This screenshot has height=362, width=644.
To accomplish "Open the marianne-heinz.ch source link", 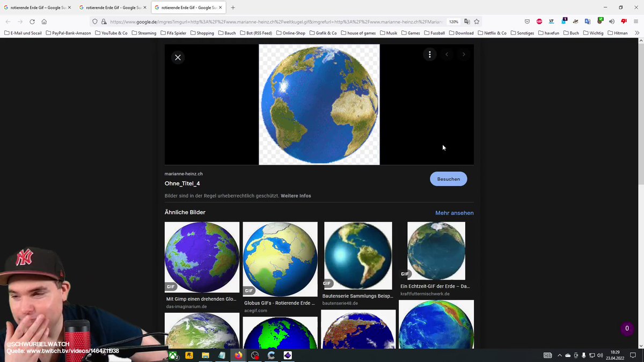I will click(x=184, y=174).
